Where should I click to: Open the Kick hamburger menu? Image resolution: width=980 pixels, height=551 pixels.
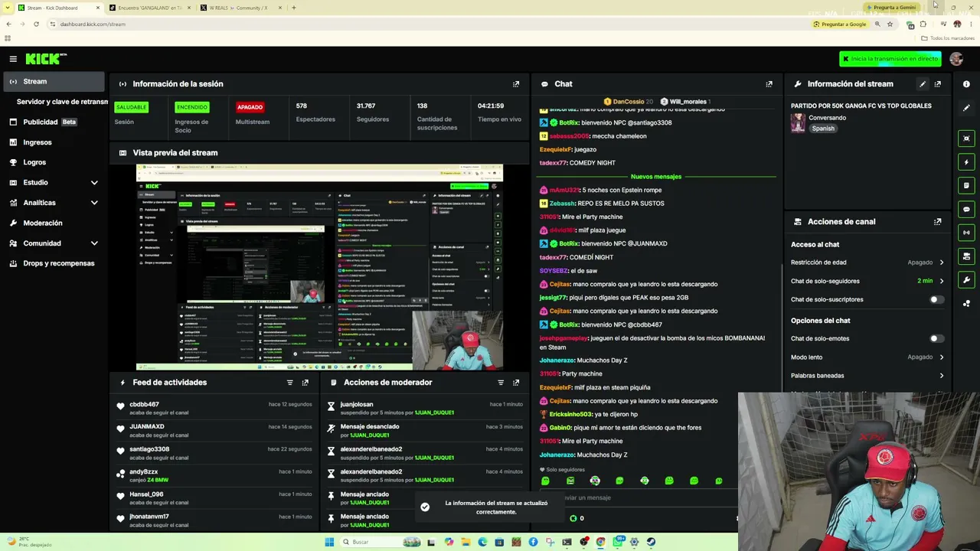click(x=13, y=59)
